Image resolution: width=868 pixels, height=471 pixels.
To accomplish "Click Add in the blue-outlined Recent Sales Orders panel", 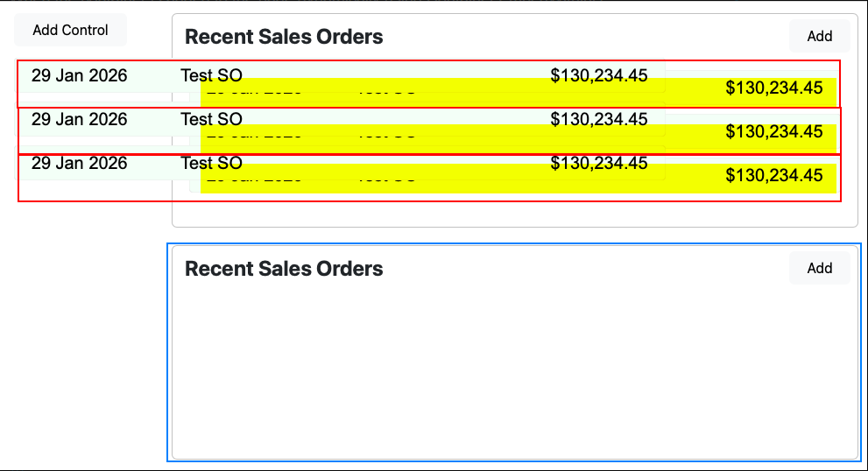I will point(819,268).
